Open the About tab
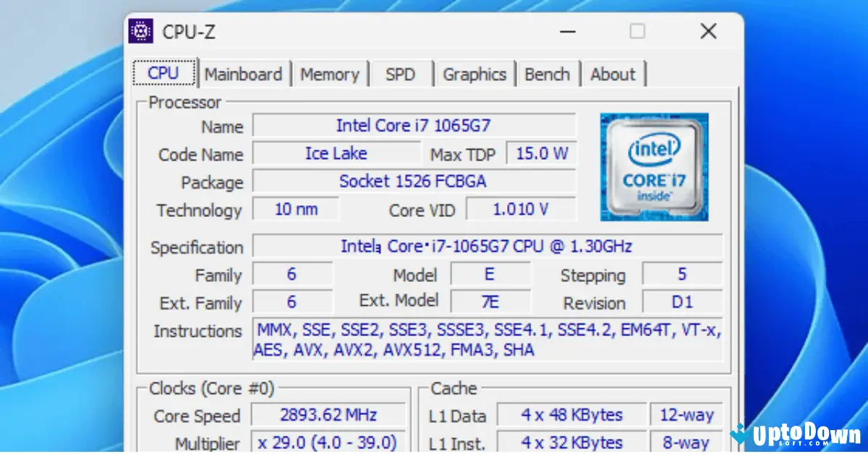The height and width of the screenshot is (454, 868). click(x=613, y=73)
